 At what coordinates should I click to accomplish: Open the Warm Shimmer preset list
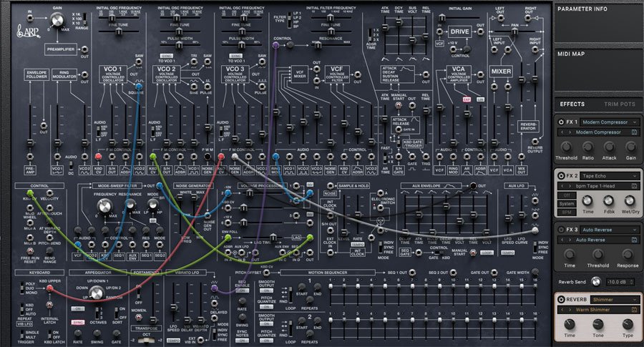pos(598,310)
